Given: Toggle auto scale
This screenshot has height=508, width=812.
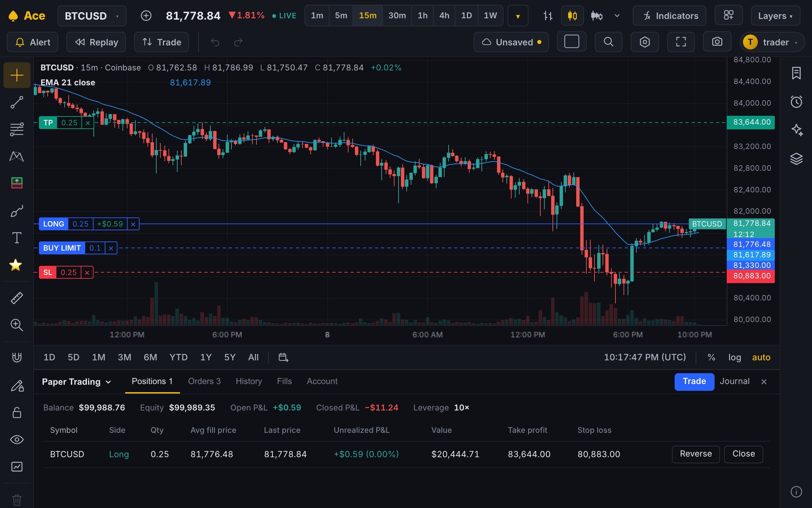Looking at the screenshot, I should click(761, 357).
